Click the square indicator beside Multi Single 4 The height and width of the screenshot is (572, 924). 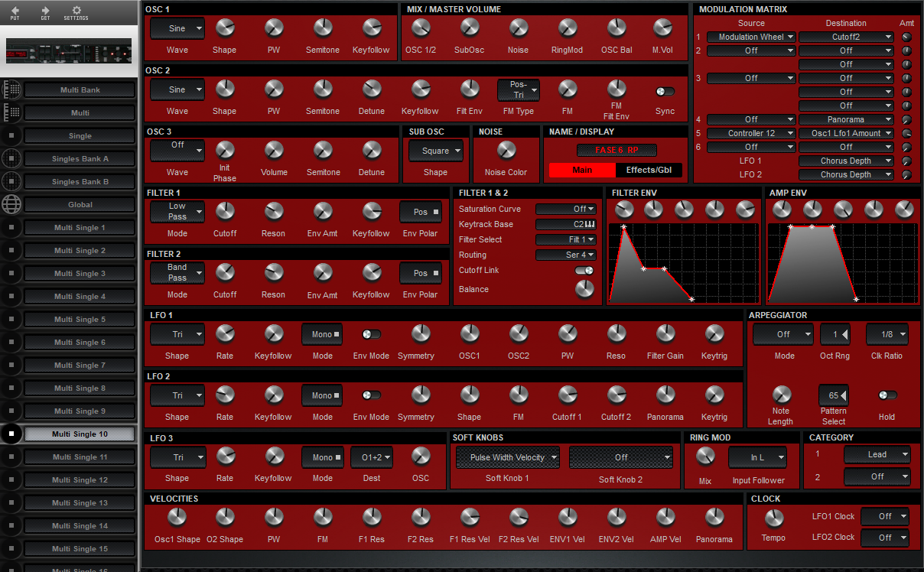(x=11, y=296)
